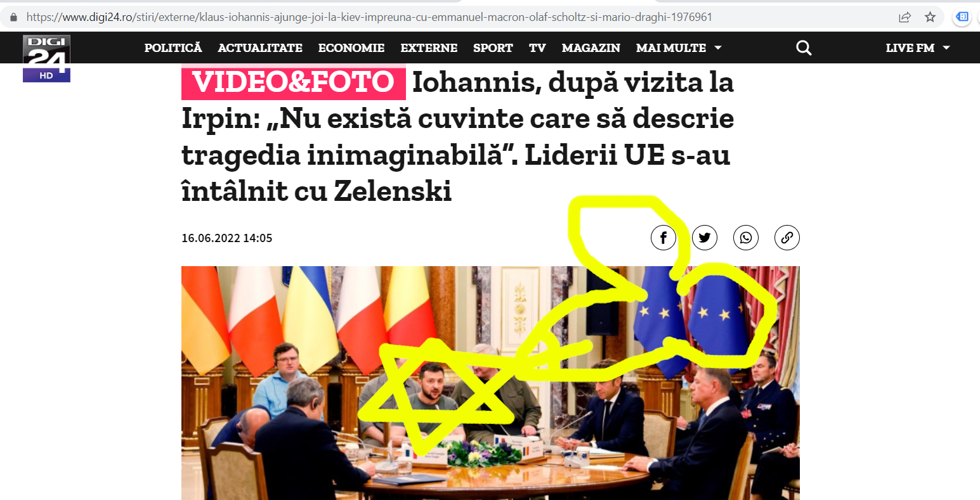Viewport: 980px width, 500px height.
Task: Bookmark this page with star icon
Action: [930, 17]
